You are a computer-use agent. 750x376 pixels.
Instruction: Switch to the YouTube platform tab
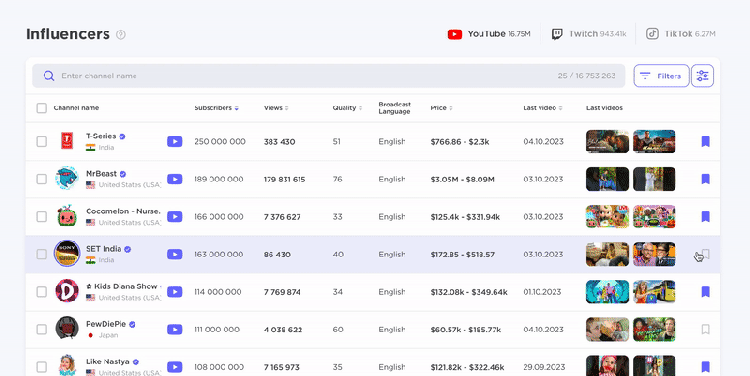[489, 34]
